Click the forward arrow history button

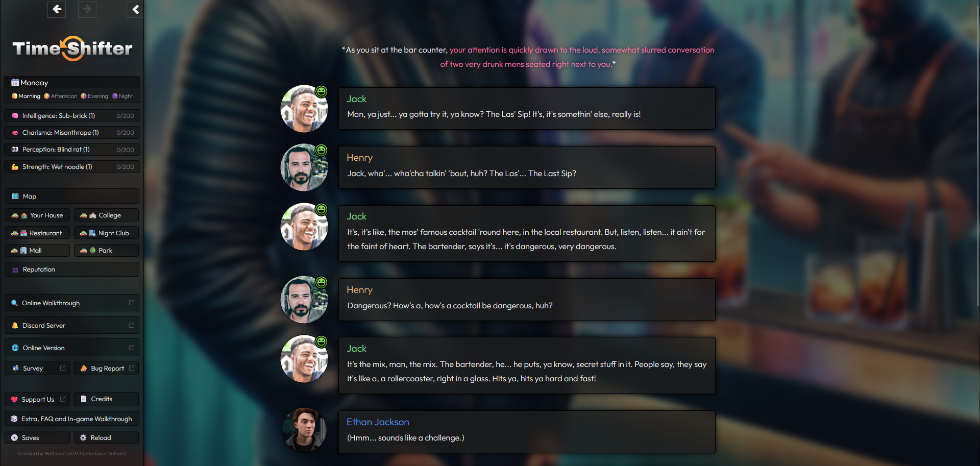click(87, 9)
